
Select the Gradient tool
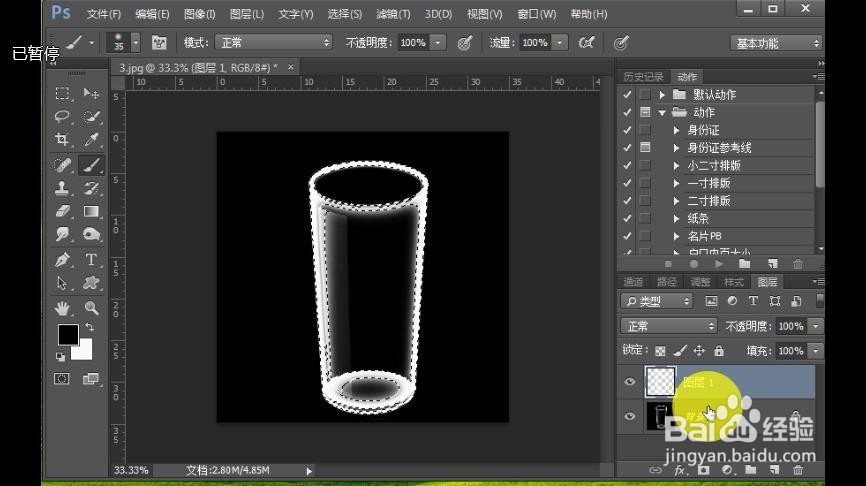coord(91,212)
